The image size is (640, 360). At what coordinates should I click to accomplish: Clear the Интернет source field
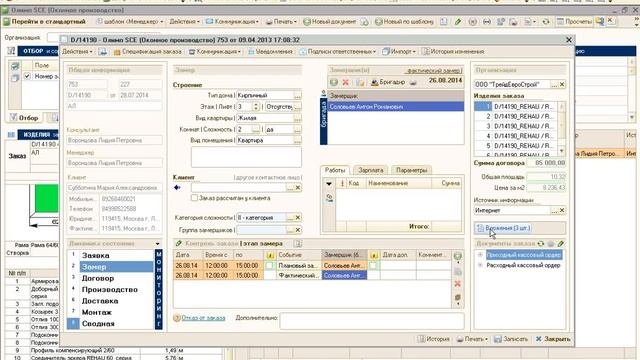(562, 211)
